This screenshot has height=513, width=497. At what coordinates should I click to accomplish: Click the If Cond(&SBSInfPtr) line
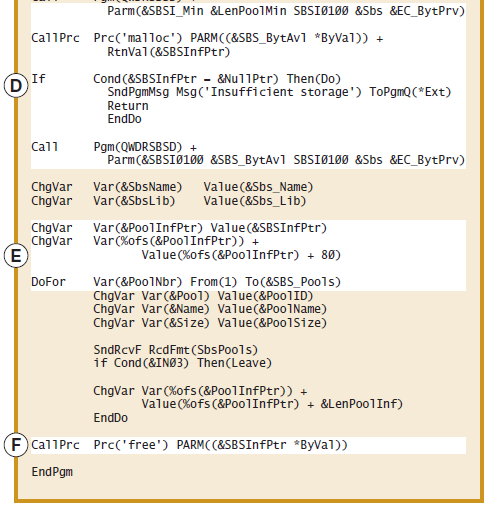tap(186, 79)
